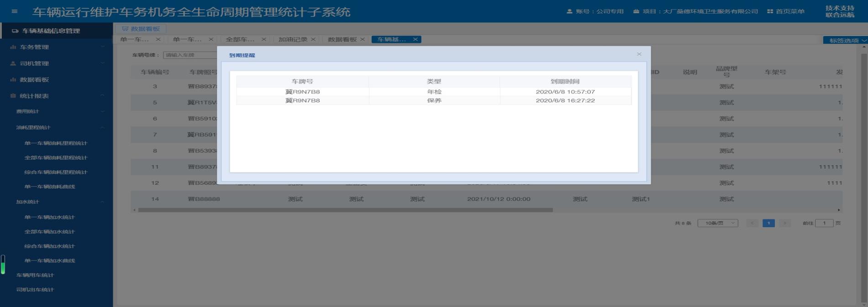Click the green progress indicator at left edge
Viewport: 868px width, 307px height.
[3, 265]
